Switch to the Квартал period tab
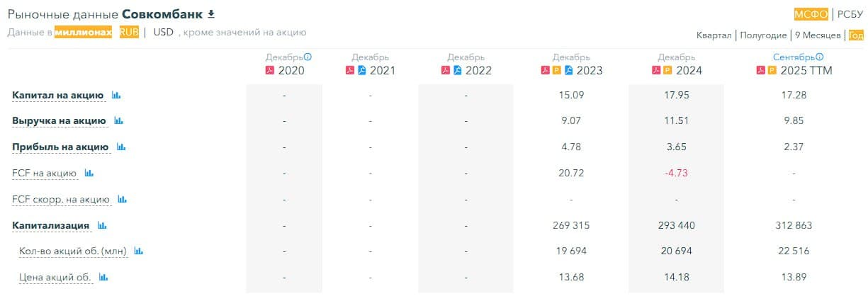The width and height of the screenshot is (868, 301). click(x=714, y=35)
